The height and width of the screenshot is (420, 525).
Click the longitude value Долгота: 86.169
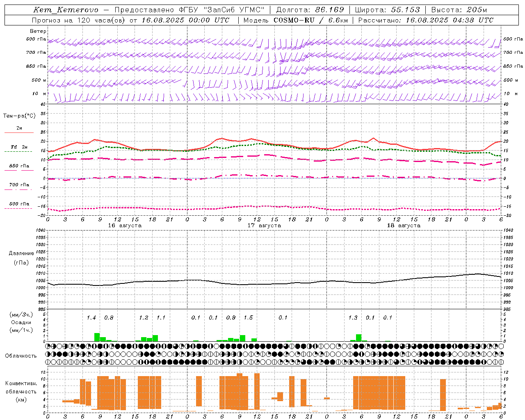tap(310, 10)
